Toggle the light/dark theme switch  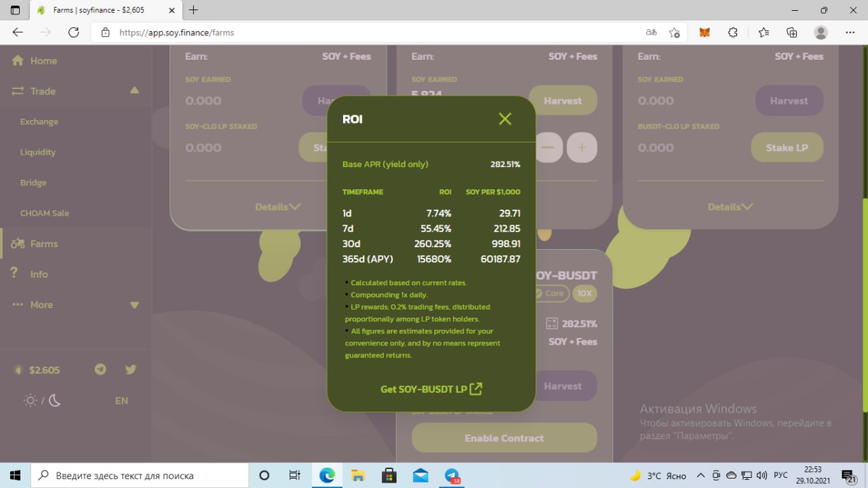pyautogui.click(x=43, y=400)
